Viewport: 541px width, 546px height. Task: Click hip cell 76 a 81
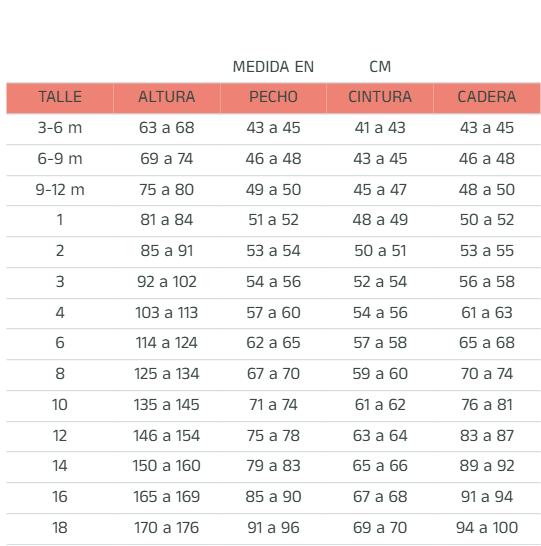tap(487, 405)
